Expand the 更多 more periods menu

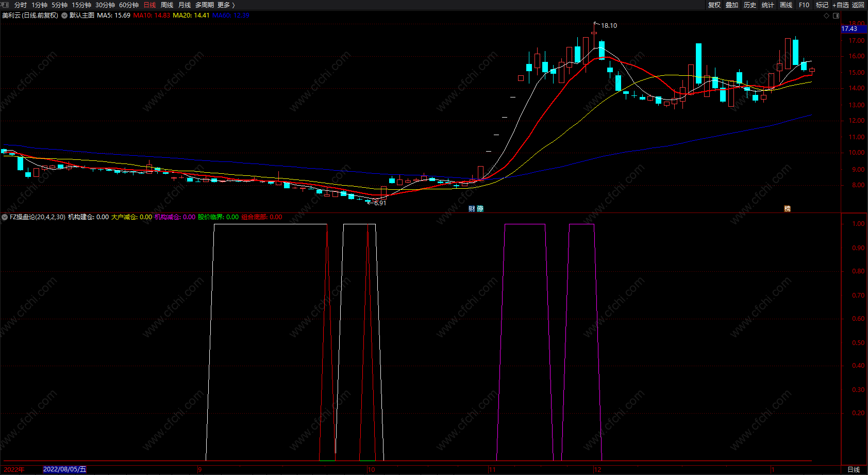(226, 5)
